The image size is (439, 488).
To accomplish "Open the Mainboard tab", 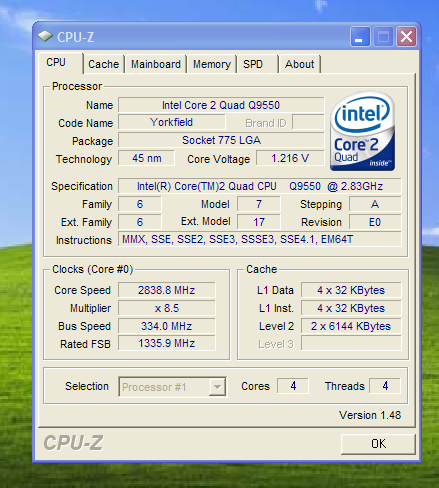I will 156,64.
